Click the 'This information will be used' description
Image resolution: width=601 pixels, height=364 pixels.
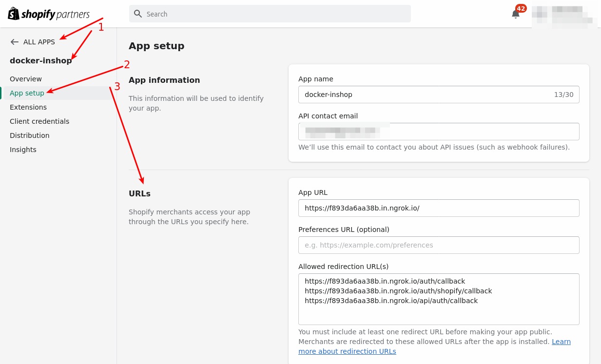tap(196, 103)
